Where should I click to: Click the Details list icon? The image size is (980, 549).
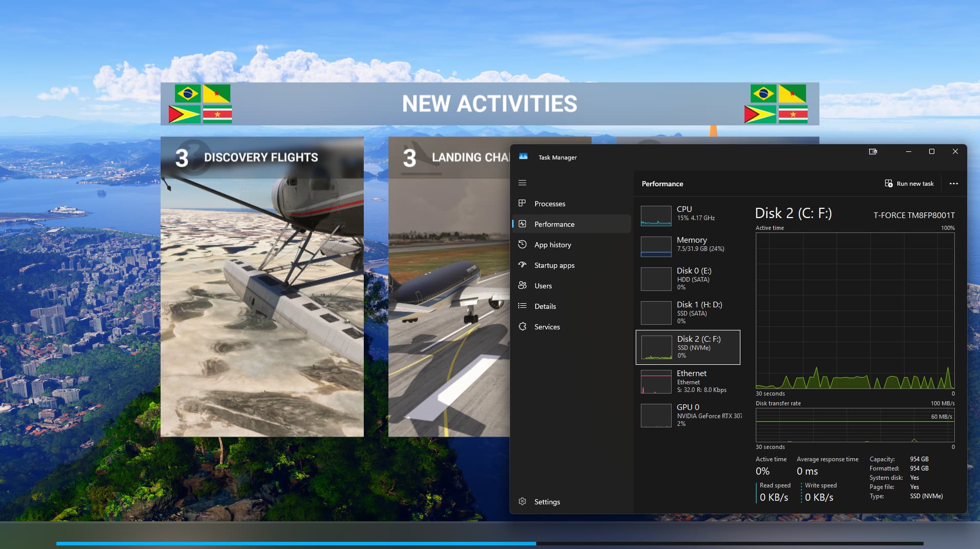[x=522, y=306]
